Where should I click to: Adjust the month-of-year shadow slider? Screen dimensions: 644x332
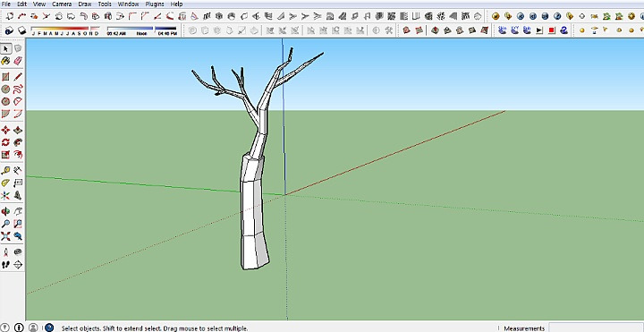click(x=65, y=30)
